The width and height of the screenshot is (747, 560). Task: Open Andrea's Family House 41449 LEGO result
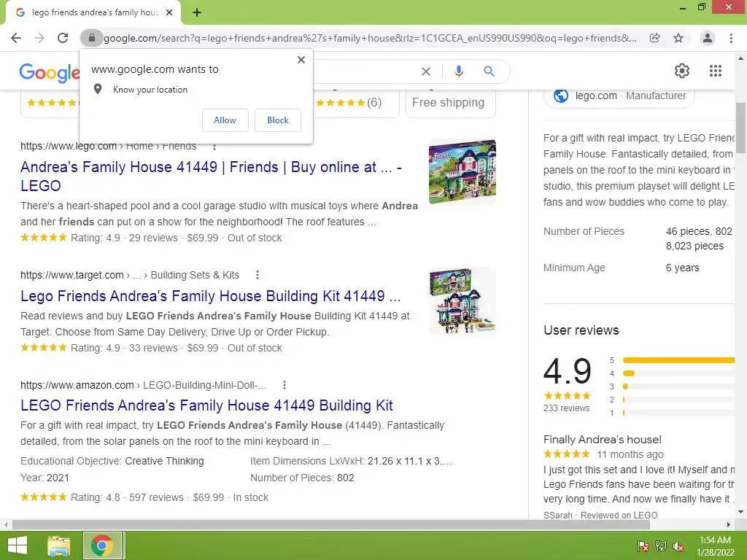[211, 176]
